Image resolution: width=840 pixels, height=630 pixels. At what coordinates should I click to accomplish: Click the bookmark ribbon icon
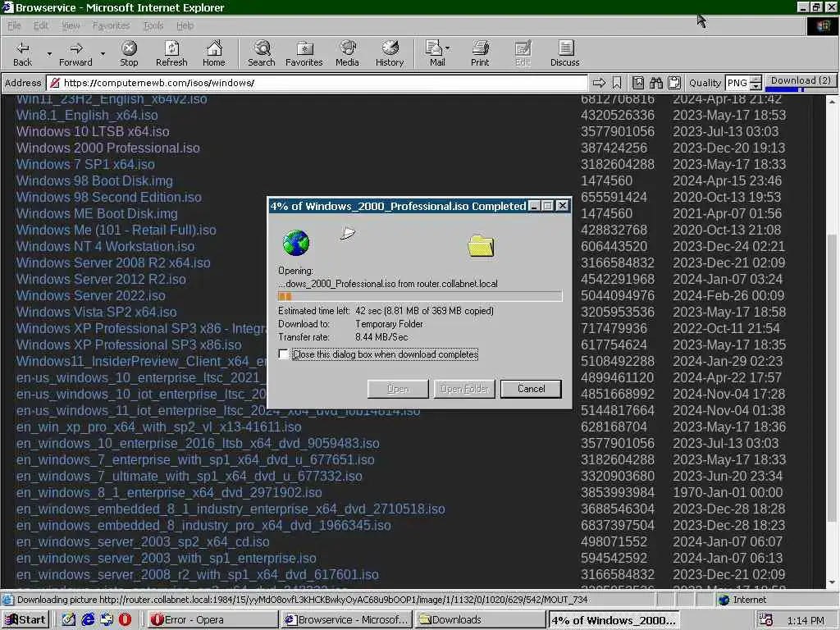tap(617, 83)
